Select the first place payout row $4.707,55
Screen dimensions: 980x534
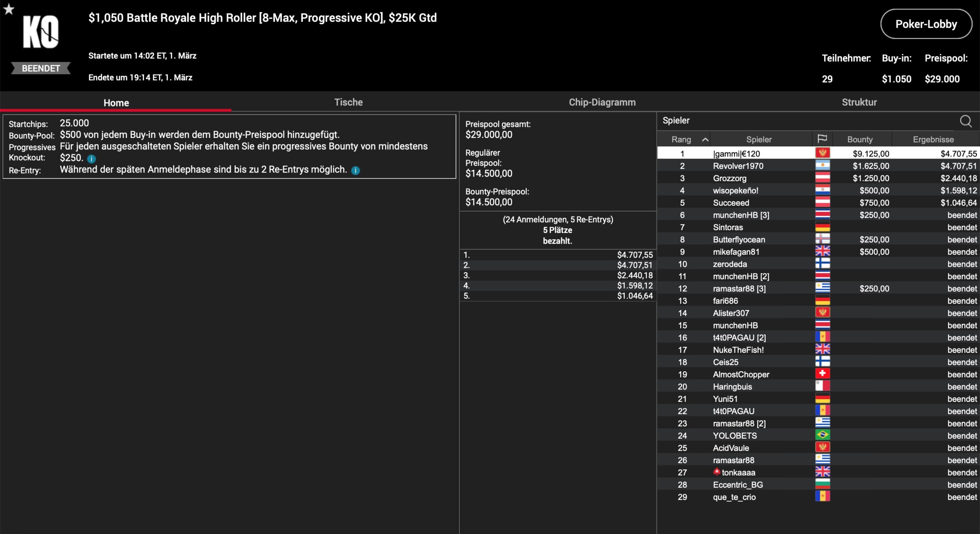[558, 255]
